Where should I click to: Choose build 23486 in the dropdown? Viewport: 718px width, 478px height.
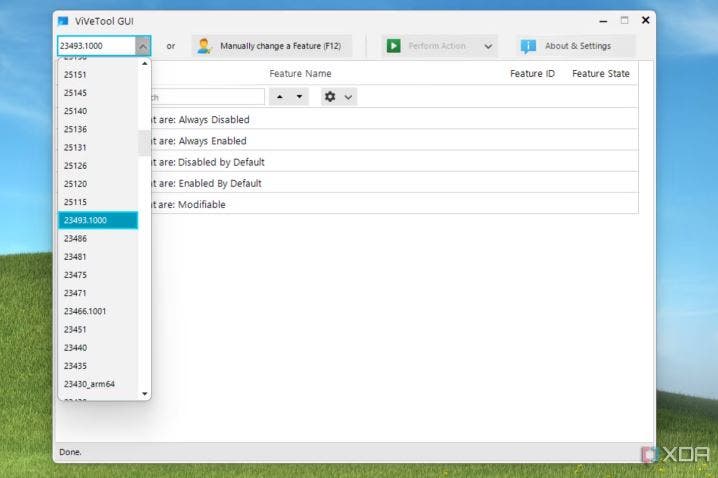(x=98, y=239)
